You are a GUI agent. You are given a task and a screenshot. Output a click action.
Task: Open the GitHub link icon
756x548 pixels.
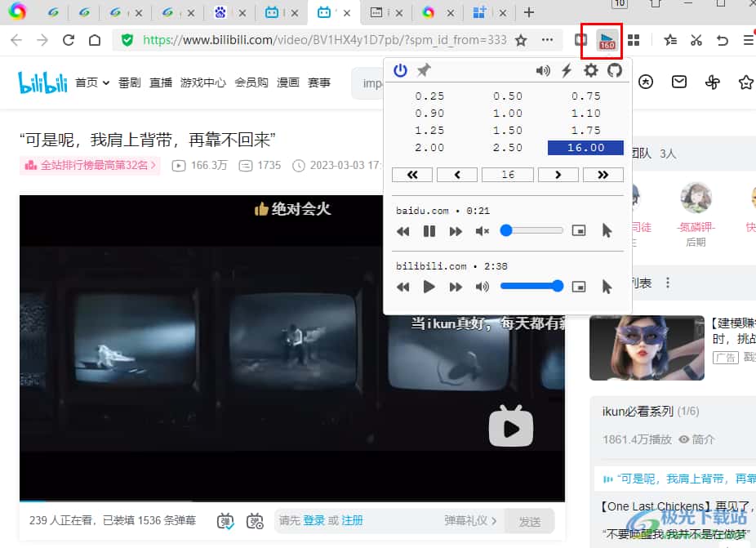[x=615, y=70]
